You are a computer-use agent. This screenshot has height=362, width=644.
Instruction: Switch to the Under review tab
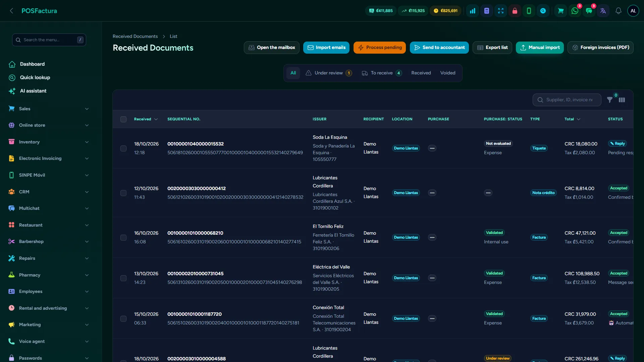(329, 73)
